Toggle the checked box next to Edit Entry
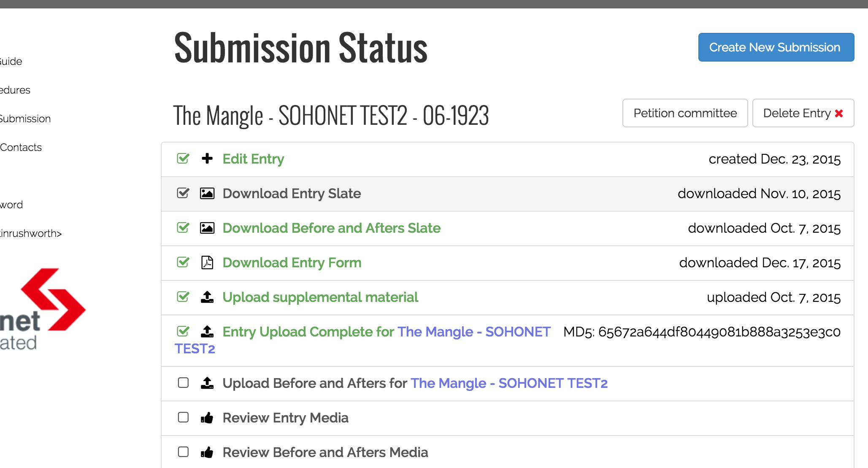868x468 pixels. pyautogui.click(x=183, y=159)
